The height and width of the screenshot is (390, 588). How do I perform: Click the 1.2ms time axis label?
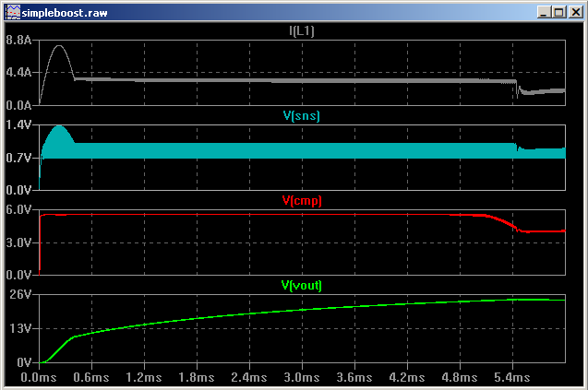point(144,377)
